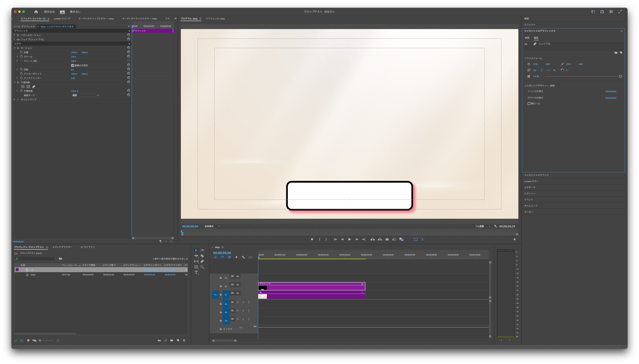Open the ヒストリー panel
Screen dimensions: 639x364
[x=530, y=194]
